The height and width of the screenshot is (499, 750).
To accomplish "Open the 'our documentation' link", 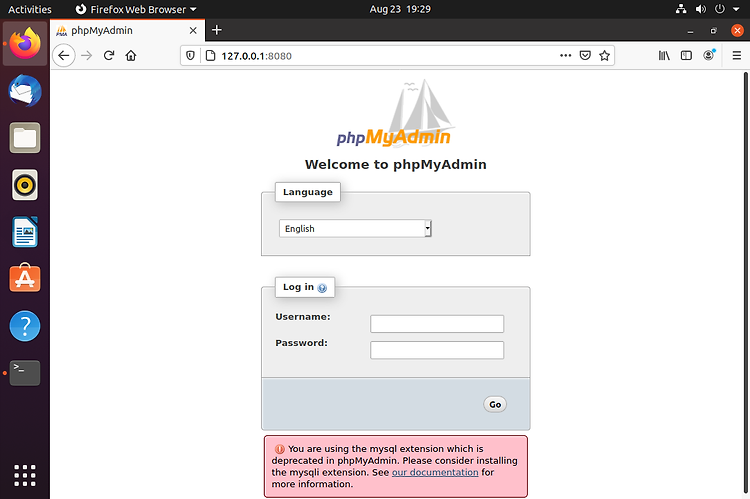I will pyautogui.click(x=435, y=472).
